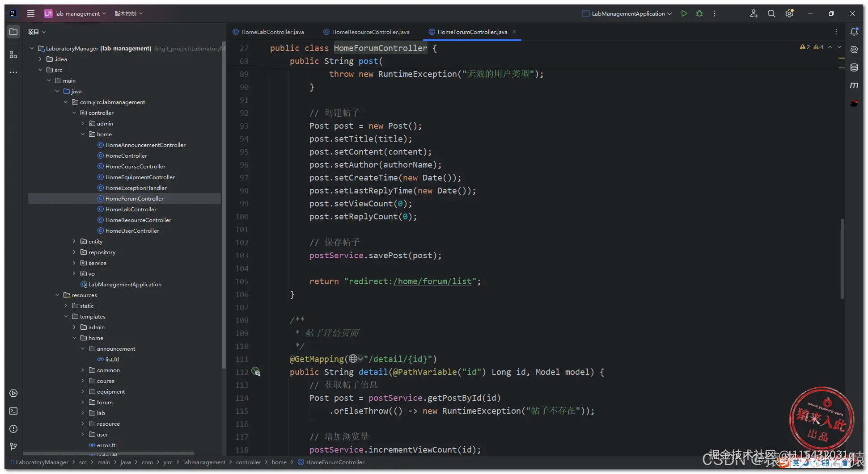Open editor tab options menu
The image size is (868, 474).
point(836,32)
